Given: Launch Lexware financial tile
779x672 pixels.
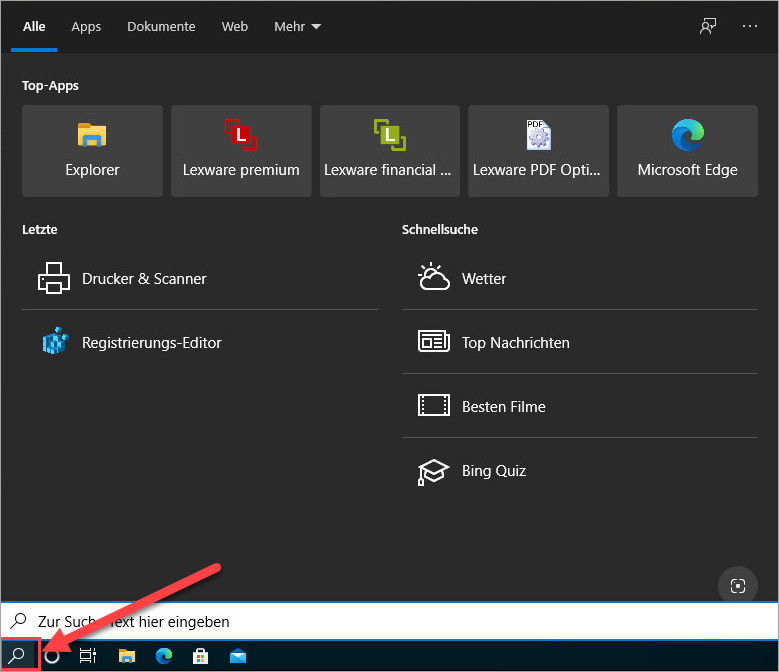Looking at the screenshot, I should [x=390, y=151].
